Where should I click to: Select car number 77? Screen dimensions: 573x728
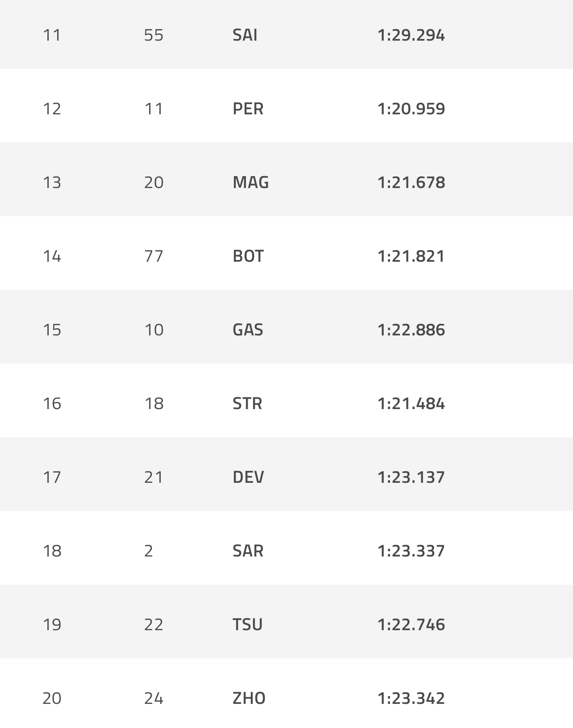(x=154, y=256)
